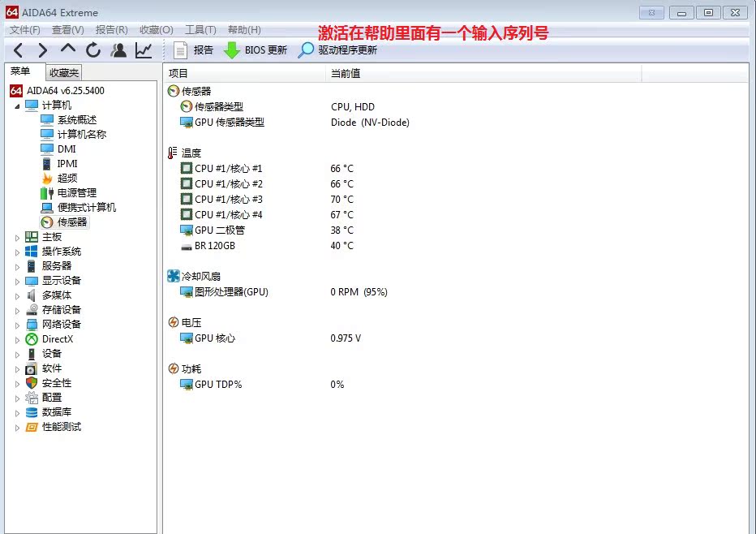Open the 收藏(O) menu
This screenshot has width=756, height=534.
[157, 30]
